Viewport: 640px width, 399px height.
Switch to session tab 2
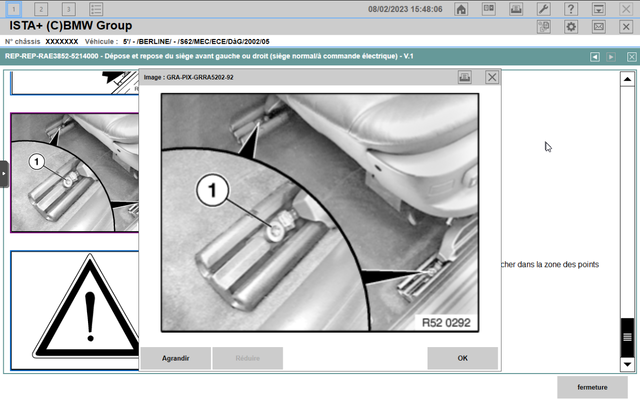pos(41,9)
